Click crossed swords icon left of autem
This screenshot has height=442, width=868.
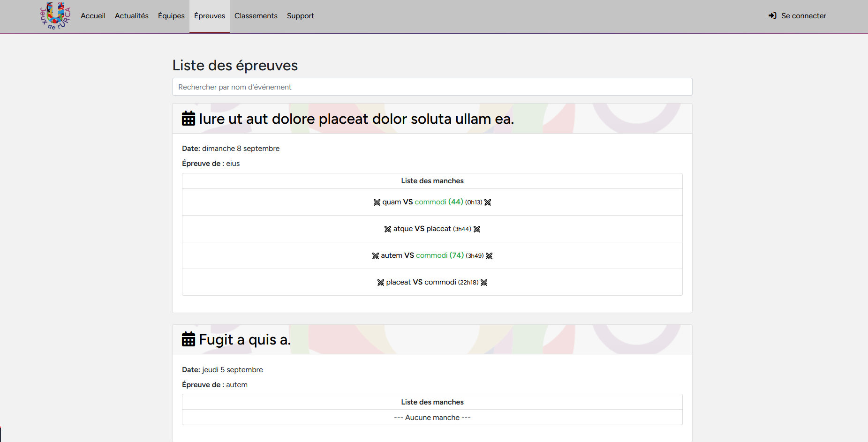pos(375,256)
